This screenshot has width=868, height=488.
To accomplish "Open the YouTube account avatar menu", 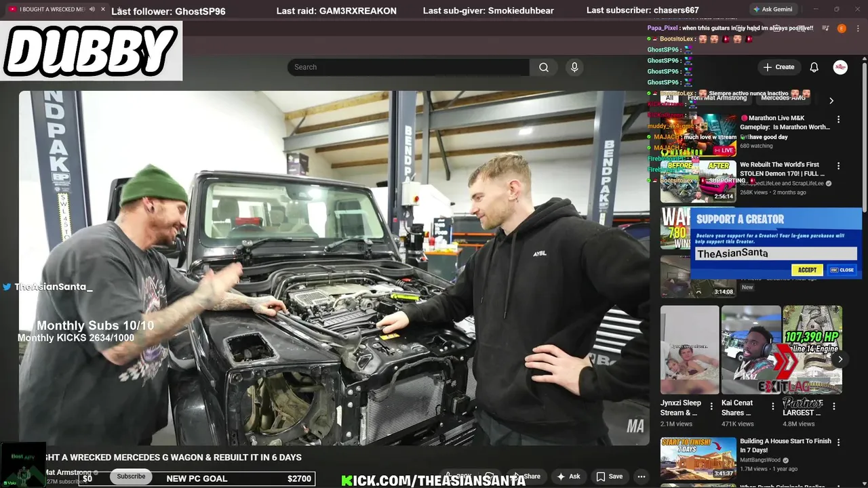I will pyautogui.click(x=840, y=67).
